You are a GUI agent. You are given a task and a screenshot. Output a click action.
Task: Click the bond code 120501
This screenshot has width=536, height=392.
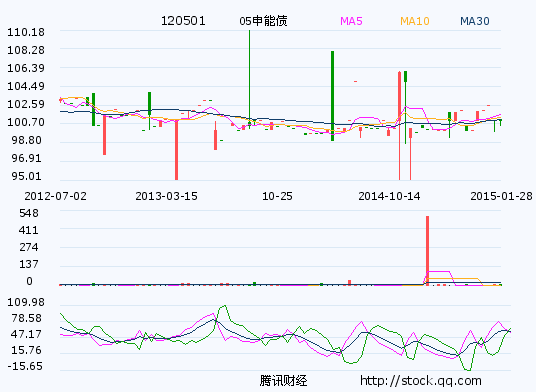click(183, 21)
